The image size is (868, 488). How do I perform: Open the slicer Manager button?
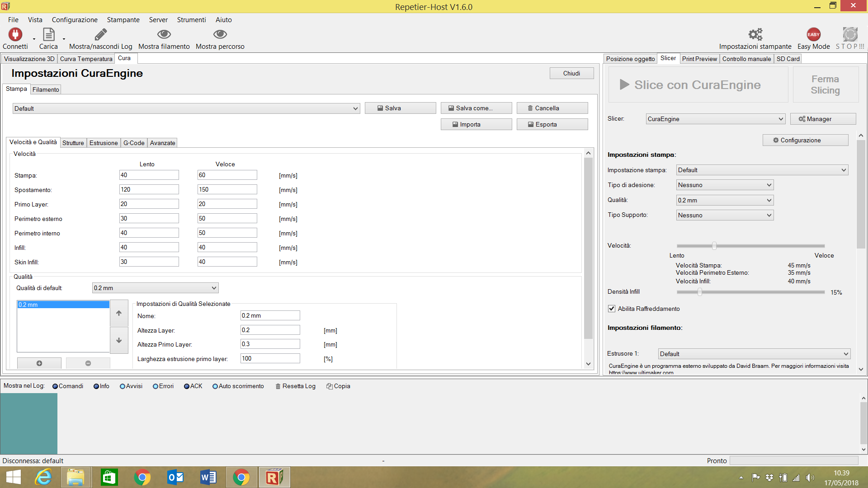(823, 119)
